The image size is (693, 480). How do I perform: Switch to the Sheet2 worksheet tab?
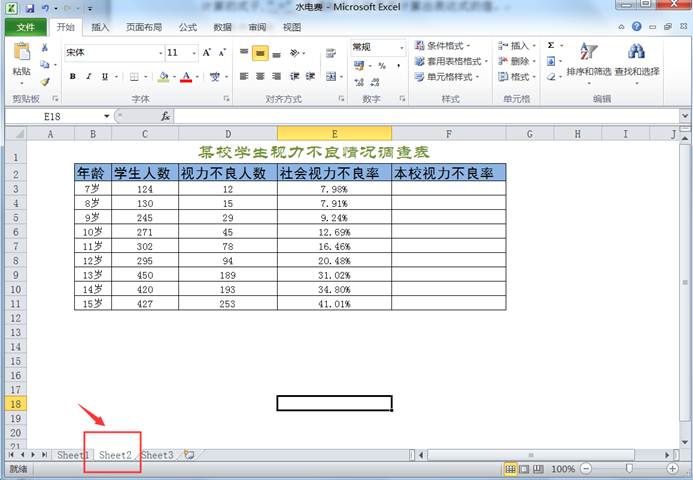[115, 455]
